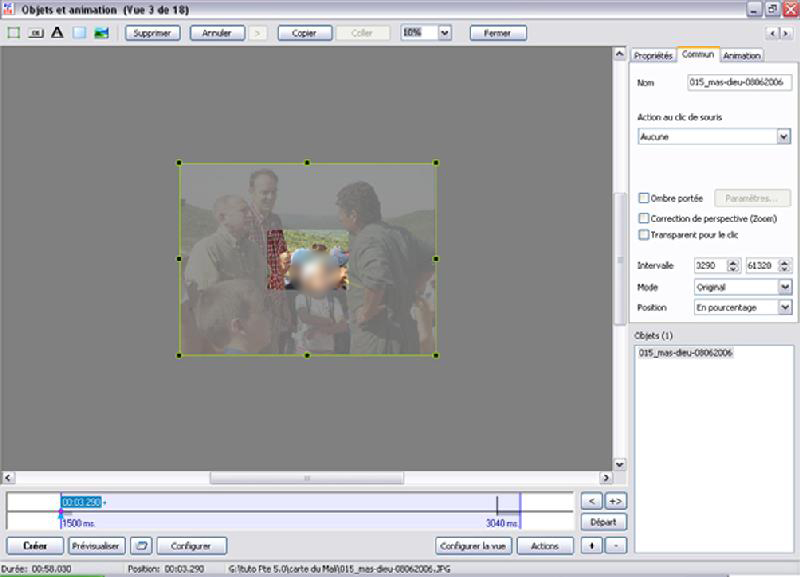Click the canvas horizontal scrollbar left arrow

coord(8,478)
